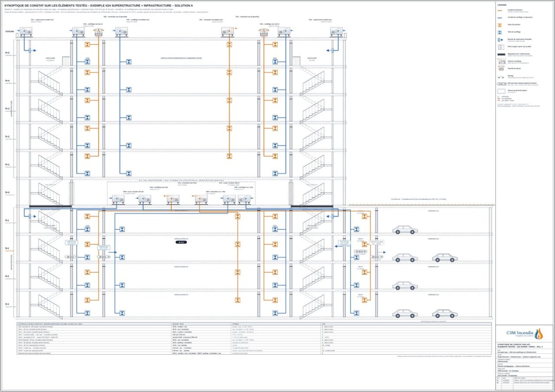Click the empty door indicator box in the legend

(x=501, y=91)
